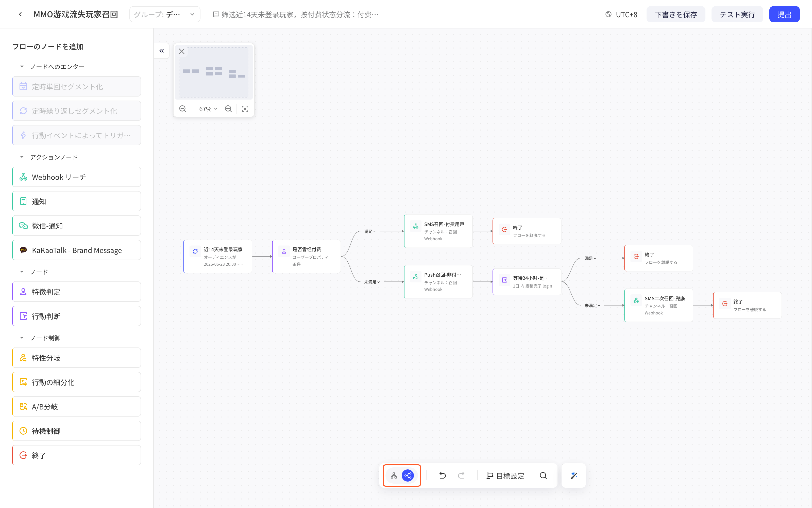This screenshot has height=508, width=812.
Task: Open 目標設定 goal settings
Action: click(x=505, y=475)
